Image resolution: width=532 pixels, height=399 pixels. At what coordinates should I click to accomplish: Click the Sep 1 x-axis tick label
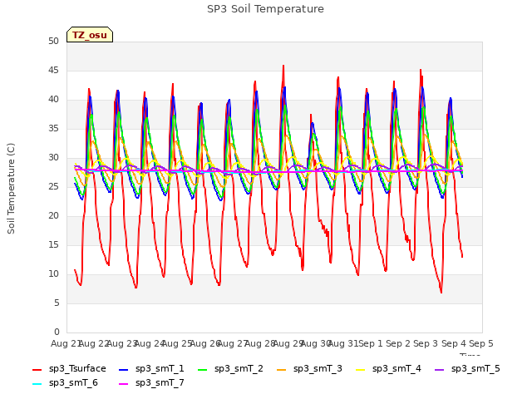point(371,343)
